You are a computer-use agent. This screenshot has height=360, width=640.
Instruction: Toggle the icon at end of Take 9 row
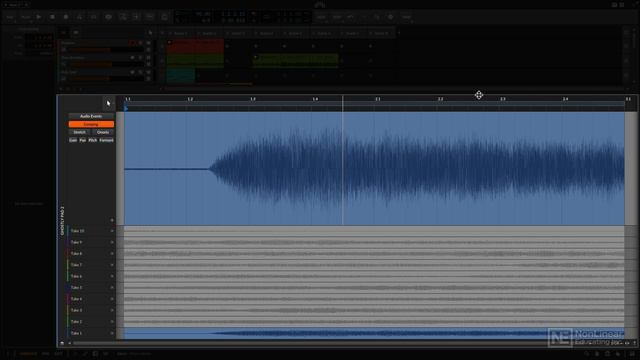click(112, 242)
